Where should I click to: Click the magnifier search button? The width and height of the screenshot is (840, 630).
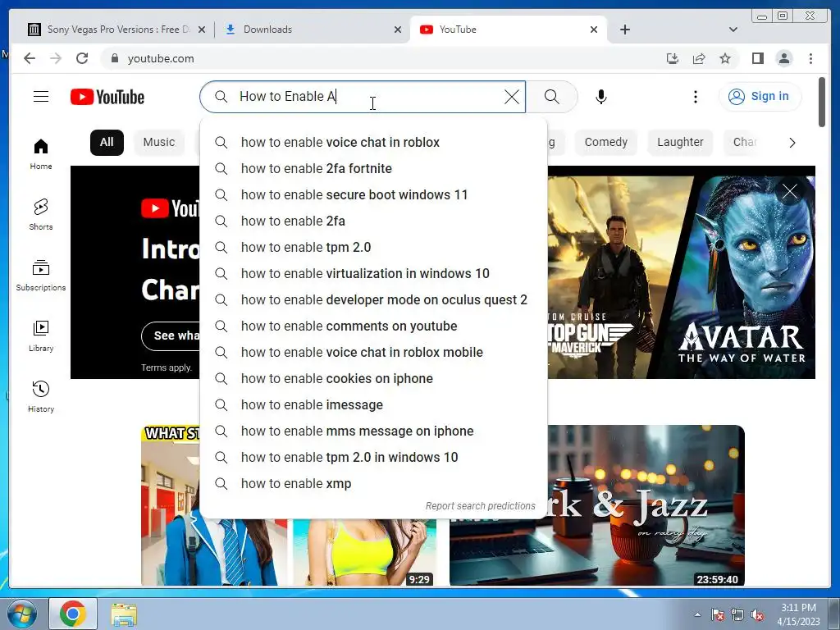click(552, 97)
